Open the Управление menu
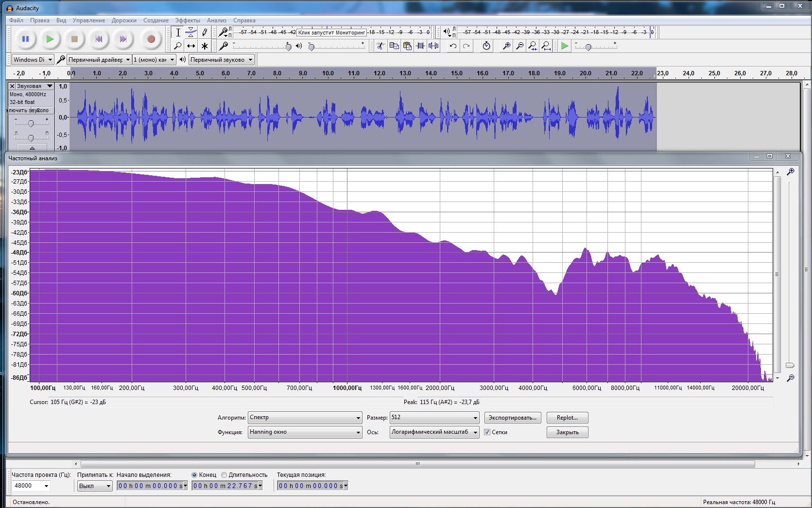 (x=89, y=20)
